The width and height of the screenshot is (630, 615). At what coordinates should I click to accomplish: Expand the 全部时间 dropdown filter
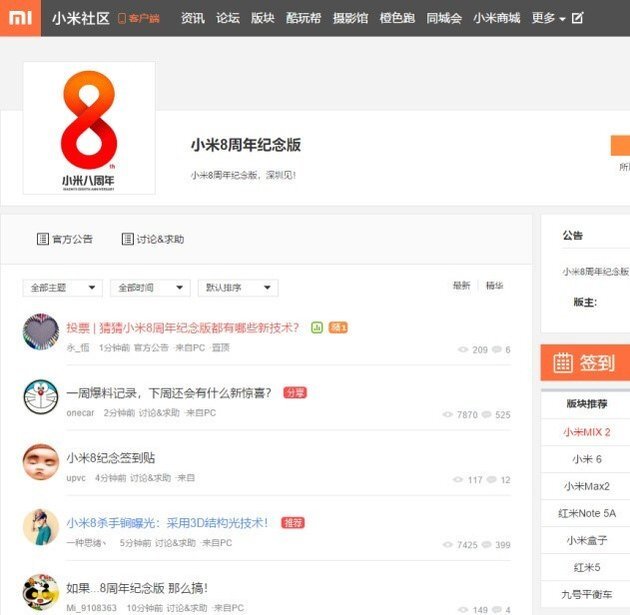[x=149, y=288]
